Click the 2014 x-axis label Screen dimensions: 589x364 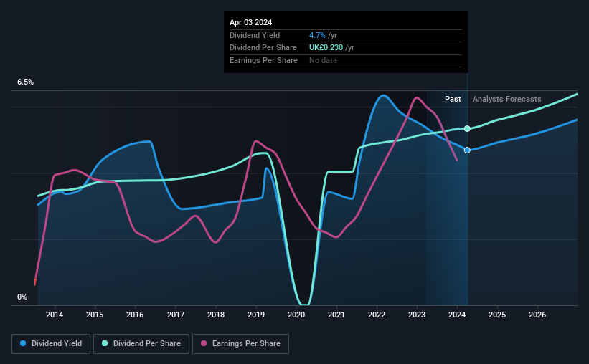click(55, 315)
